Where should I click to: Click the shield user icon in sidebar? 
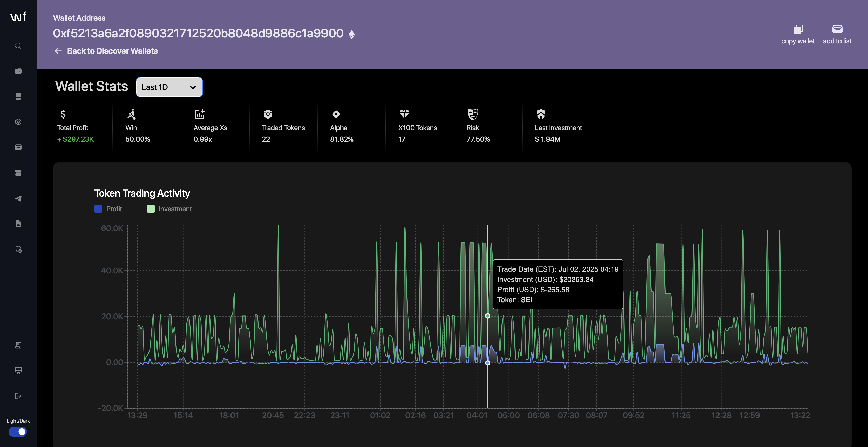pos(18,249)
